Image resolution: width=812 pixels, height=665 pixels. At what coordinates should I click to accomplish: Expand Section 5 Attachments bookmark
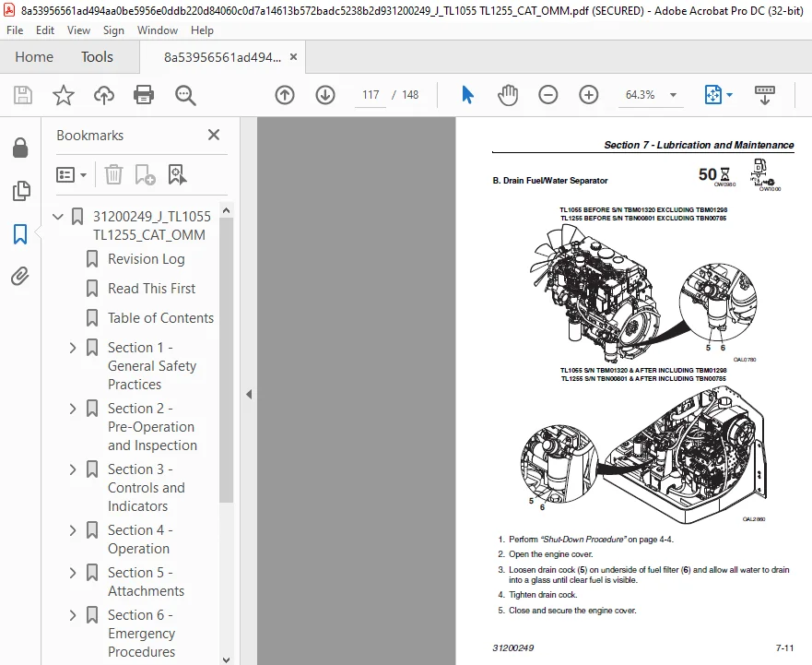point(73,574)
